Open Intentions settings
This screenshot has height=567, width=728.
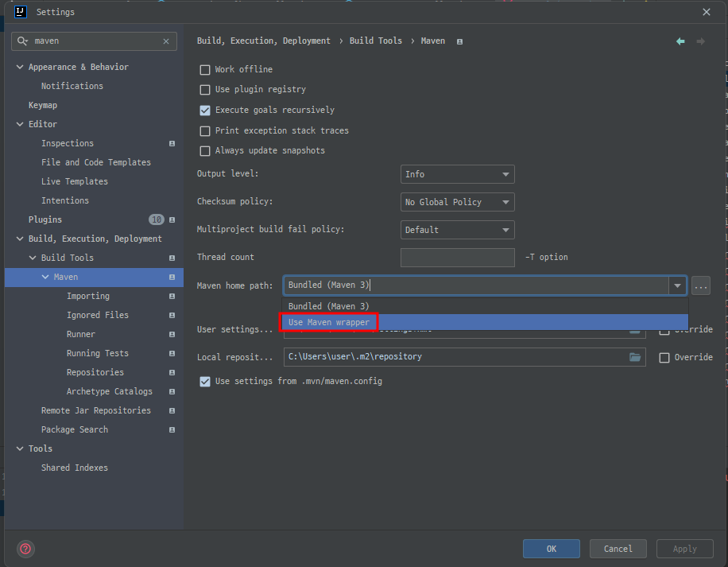(x=65, y=200)
